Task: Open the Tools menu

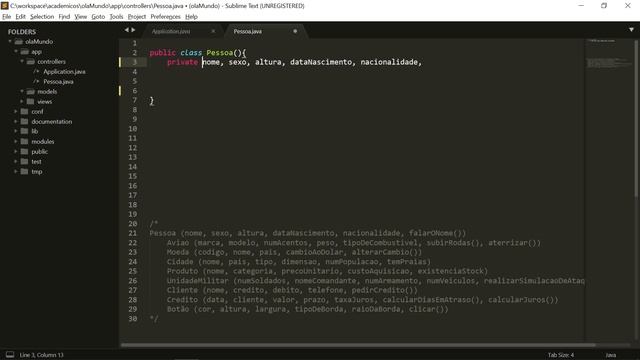Action: click(116, 17)
